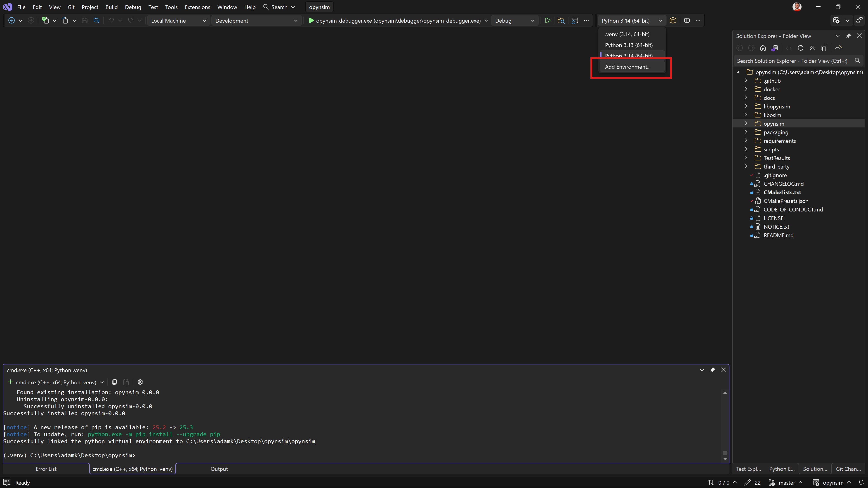This screenshot has height=488, width=868.
Task: Expand the third_party folder
Action: pyautogui.click(x=746, y=166)
